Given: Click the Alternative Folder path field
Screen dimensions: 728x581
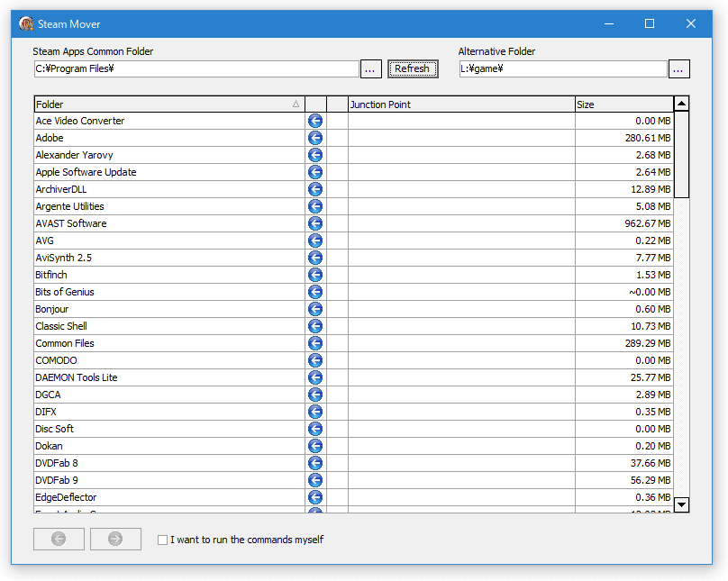Looking at the screenshot, I should tap(563, 69).
